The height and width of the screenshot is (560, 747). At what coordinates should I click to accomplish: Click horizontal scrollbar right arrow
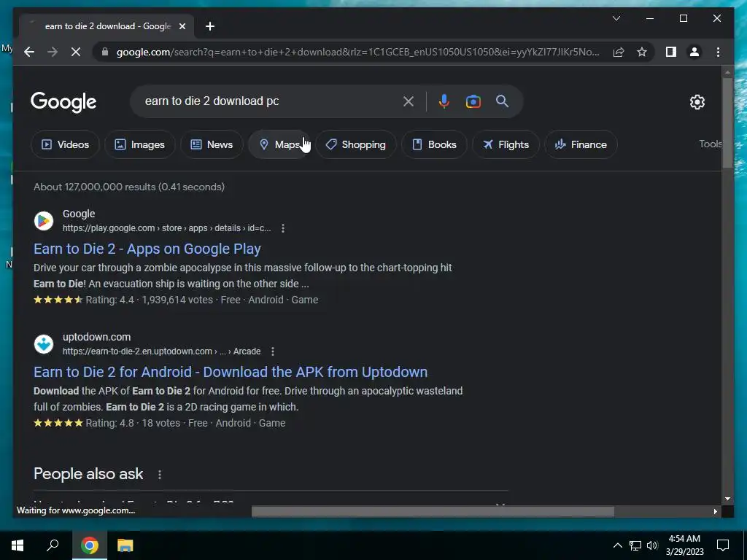715,511
